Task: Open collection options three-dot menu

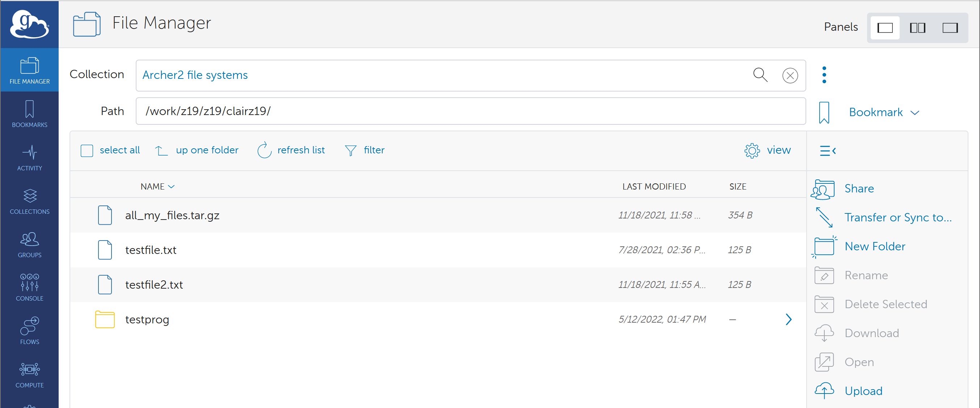Action: tap(824, 75)
